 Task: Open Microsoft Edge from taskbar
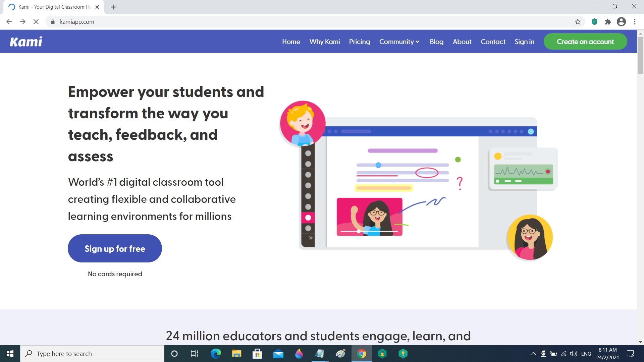216,354
